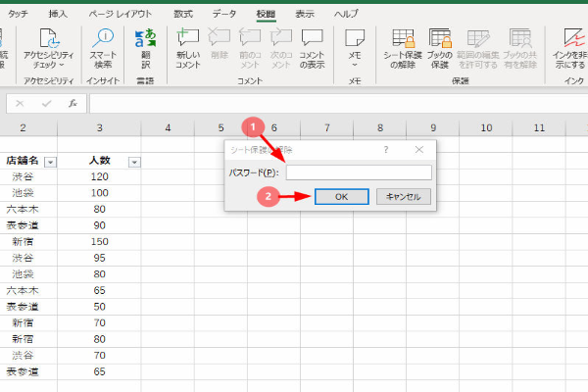Click the Cancel (キャンセル) button
This screenshot has width=588, height=392.
point(403,196)
